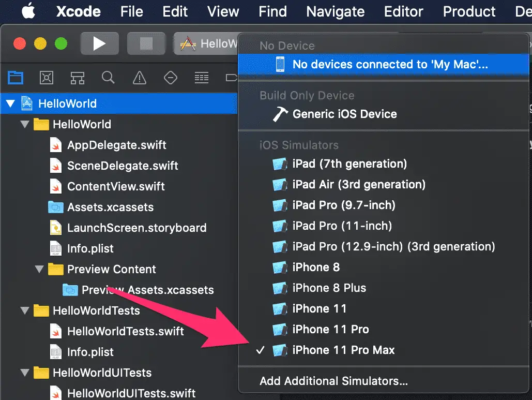The image size is (532, 400).
Task: Open the Debug navigator icon
Action: click(202, 78)
